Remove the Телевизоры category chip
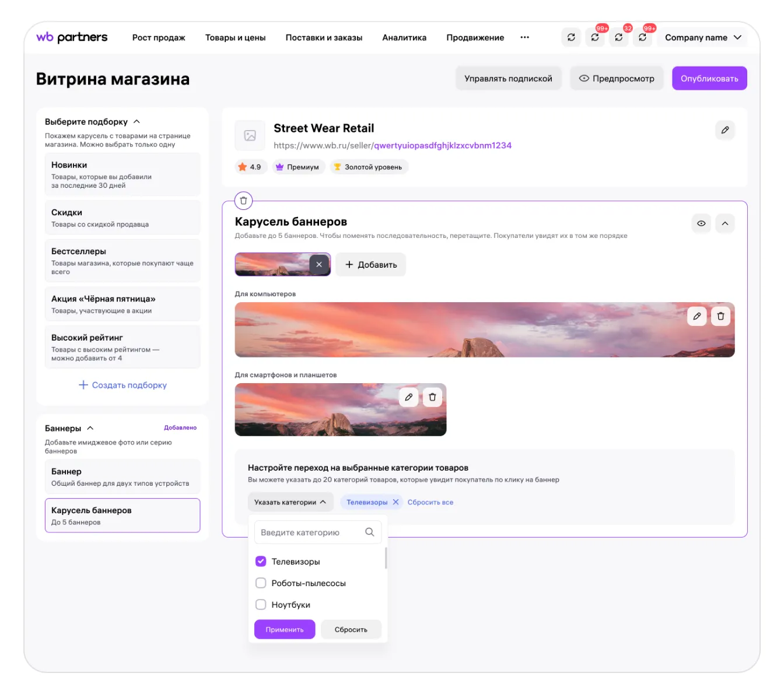Screen dimensions: 784x694 (x=395, y=502)
